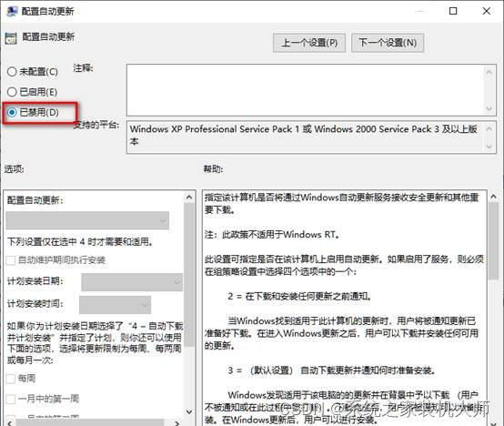This screenshot has width=504, height=426.
Task: Toggle the 一月中的第一周 checkbox
Action: click(x=11, y=399)
